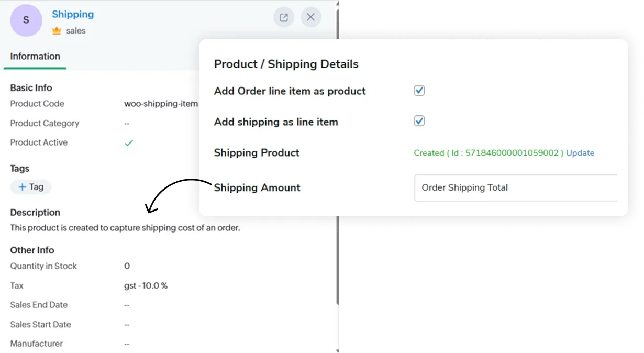Click the plus Tag button
644x353 pixels.
[31, 187]
